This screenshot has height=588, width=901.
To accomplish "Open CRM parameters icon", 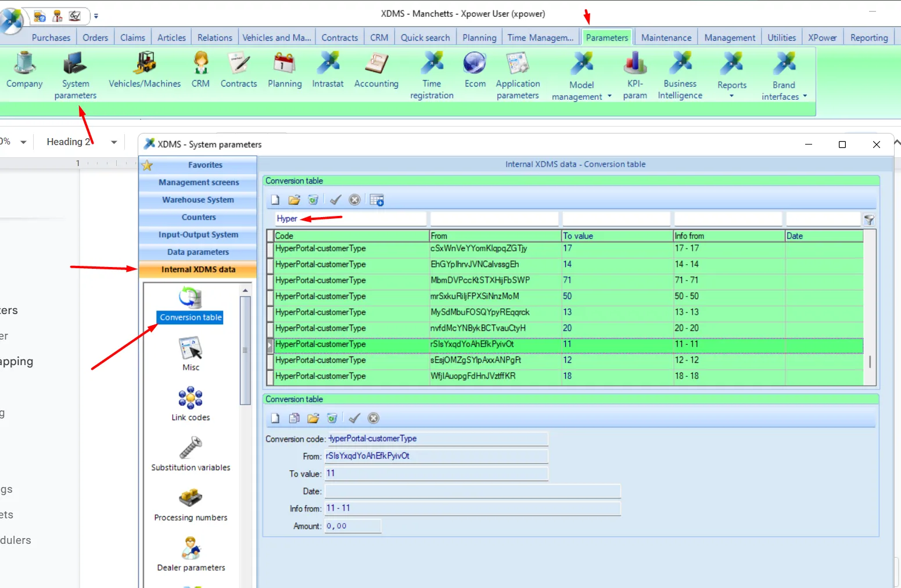I will 200,70.
